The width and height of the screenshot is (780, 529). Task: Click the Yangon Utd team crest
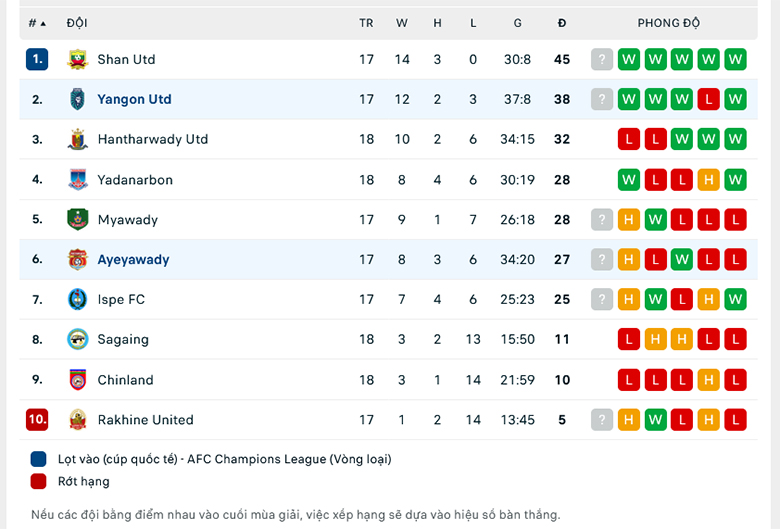coord(78,100)
